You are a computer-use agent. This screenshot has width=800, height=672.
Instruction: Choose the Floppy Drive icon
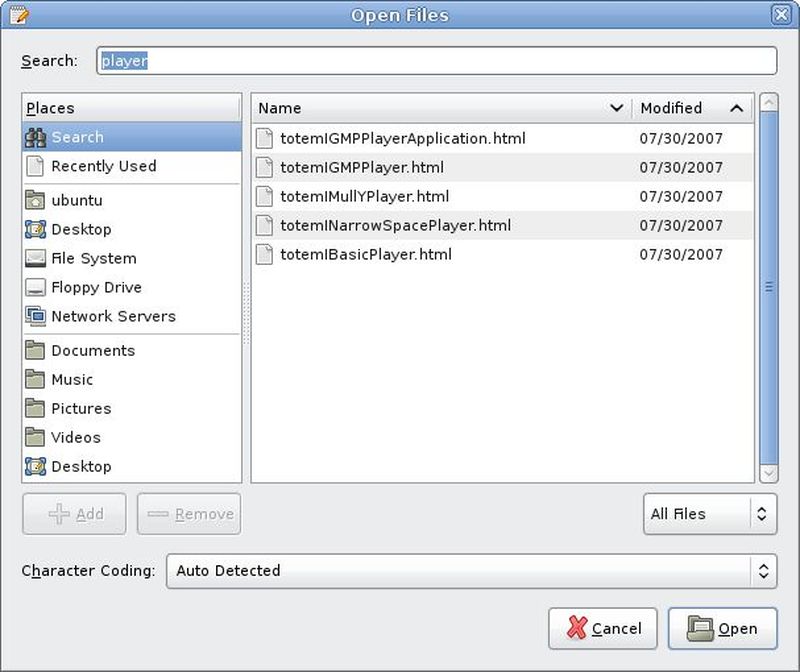pos(35,288)
